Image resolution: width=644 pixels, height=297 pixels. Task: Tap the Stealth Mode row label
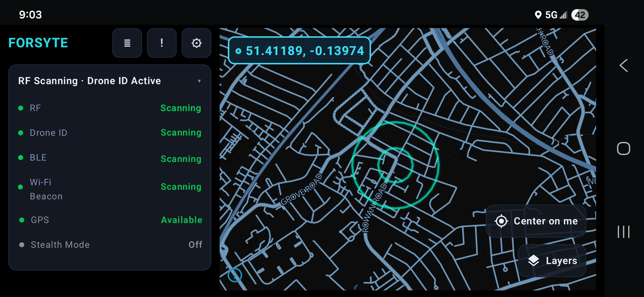[x=60, y=245]
